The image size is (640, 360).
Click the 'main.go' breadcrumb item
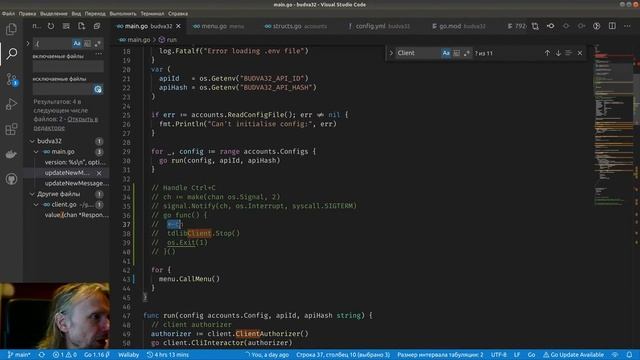pyautogui.click(x=135, y=40)
